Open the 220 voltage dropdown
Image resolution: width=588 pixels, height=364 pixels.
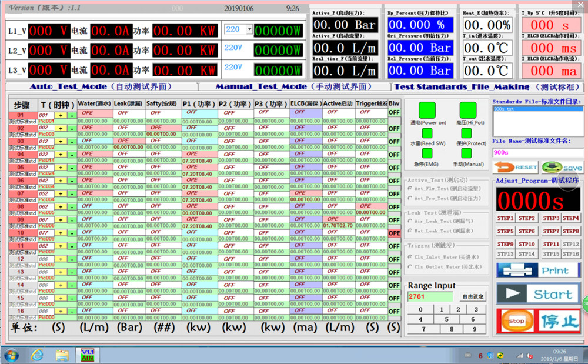tap(249, 29)
